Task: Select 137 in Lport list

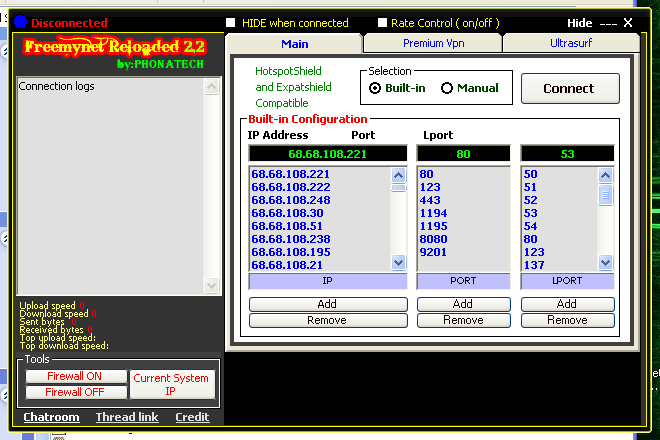Action: (534, 265)
